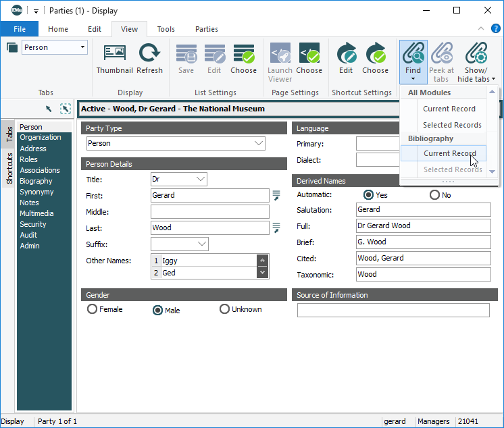Open the Multimedia tab in the sidebar

36,213
